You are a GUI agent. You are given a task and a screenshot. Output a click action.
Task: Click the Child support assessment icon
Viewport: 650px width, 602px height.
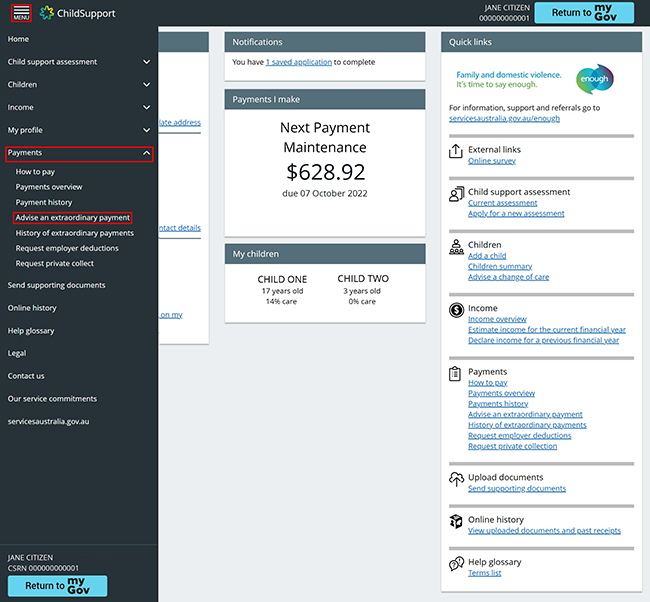[x=456, y=194]
